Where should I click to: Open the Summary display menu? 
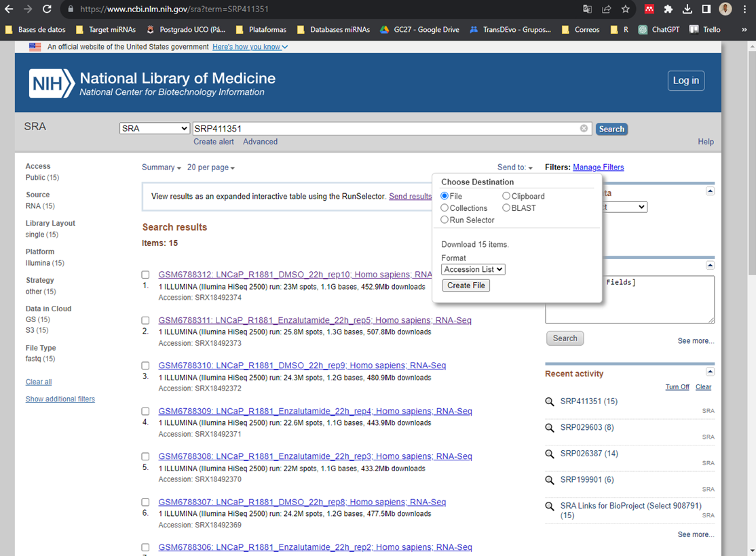162,167
